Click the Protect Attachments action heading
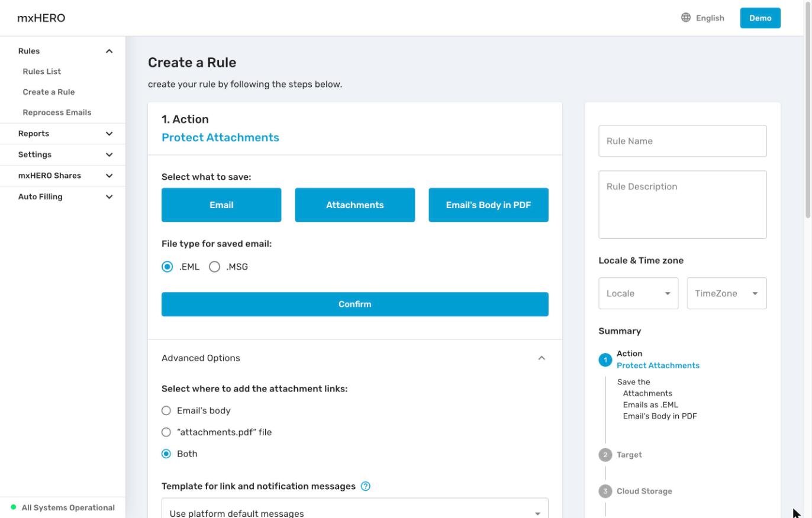The width and height of the screenshot is (812, 518). (x=220, y=137)
